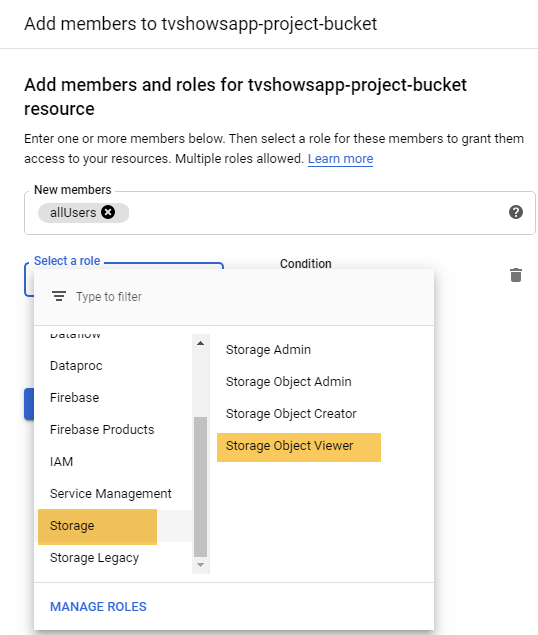The image size is (538, 635).
Task: Open Manage Roles
Action: coord(98,607)
